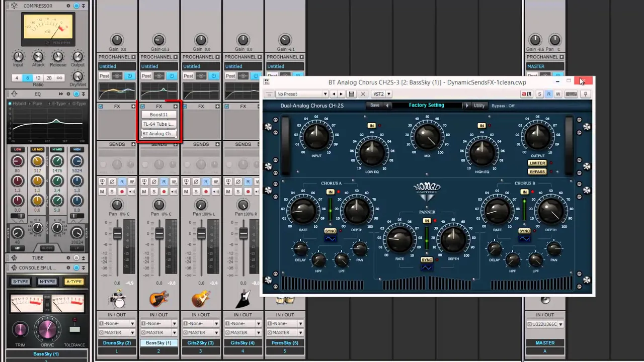The image size is (644, 362).
Task: Open BT Analog Chorus in FX bin
Action: (159, 134)
